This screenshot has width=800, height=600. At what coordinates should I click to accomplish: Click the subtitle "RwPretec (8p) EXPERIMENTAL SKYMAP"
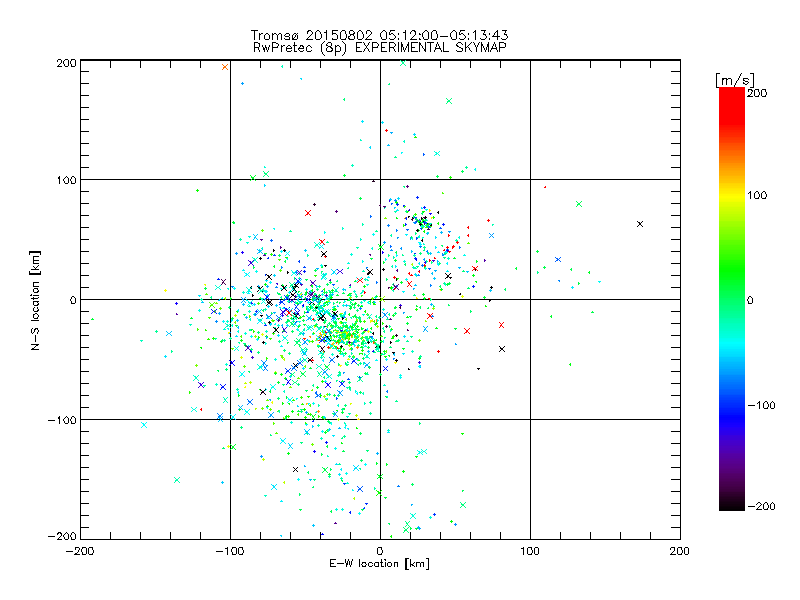pos(380,47)
